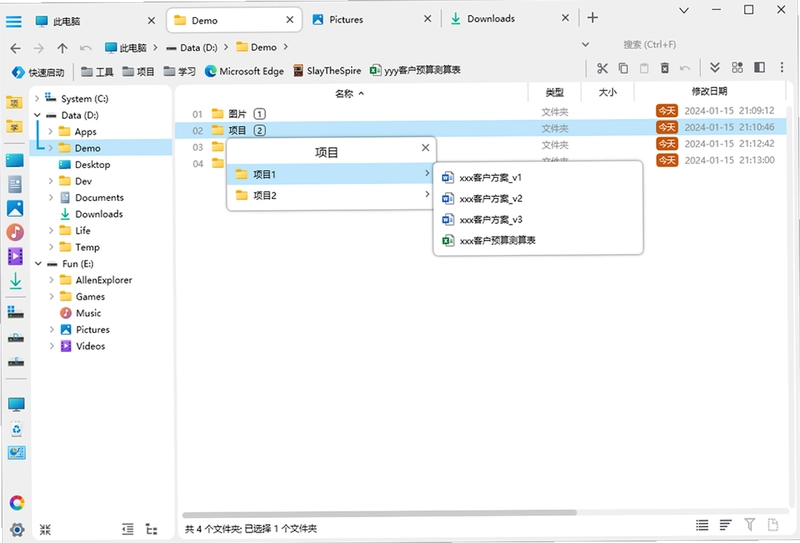Viewport: 800px width, 543px height.
Task: Go back with the left arrow
Action: 16,48
